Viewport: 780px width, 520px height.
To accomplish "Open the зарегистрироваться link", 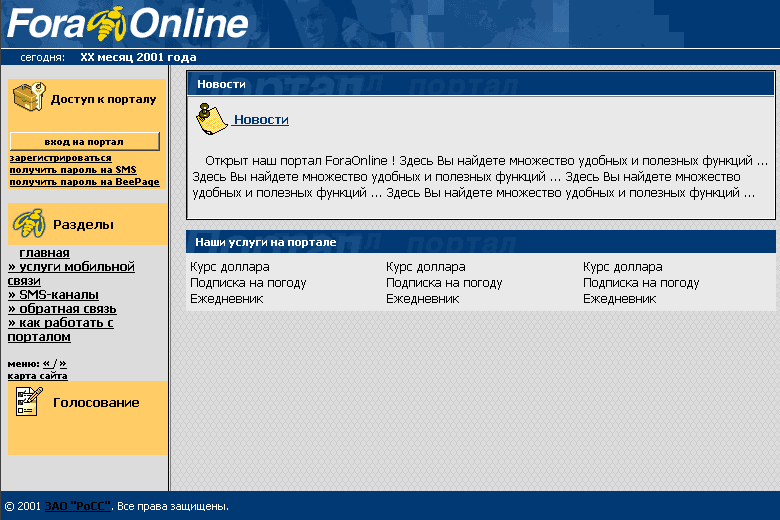I will tap(60, 158).
